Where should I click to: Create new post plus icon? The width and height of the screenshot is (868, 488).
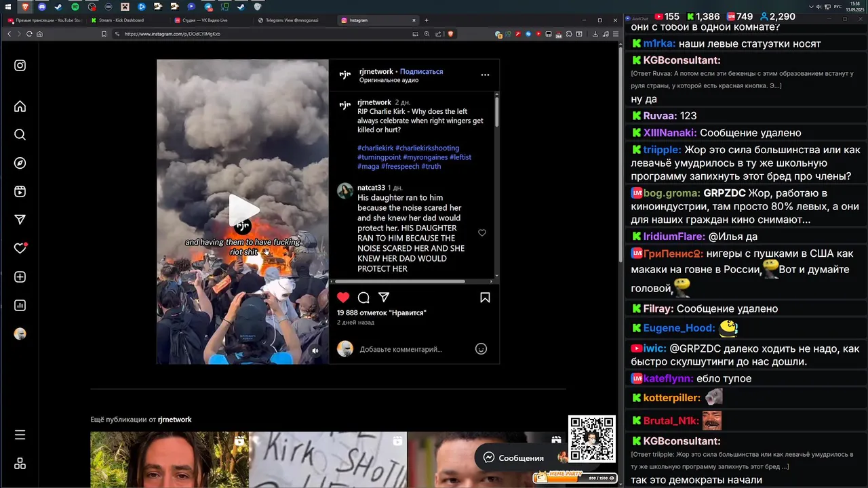pos(20,277)
